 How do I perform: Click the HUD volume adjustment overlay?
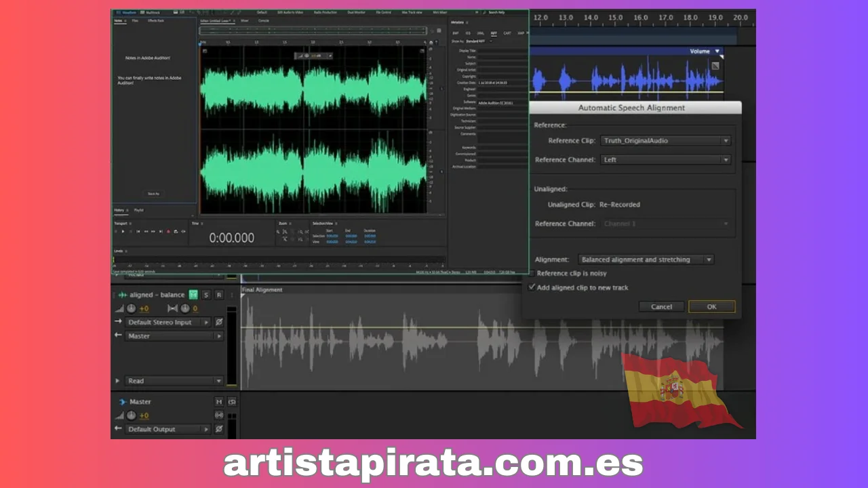coord(313,56)
